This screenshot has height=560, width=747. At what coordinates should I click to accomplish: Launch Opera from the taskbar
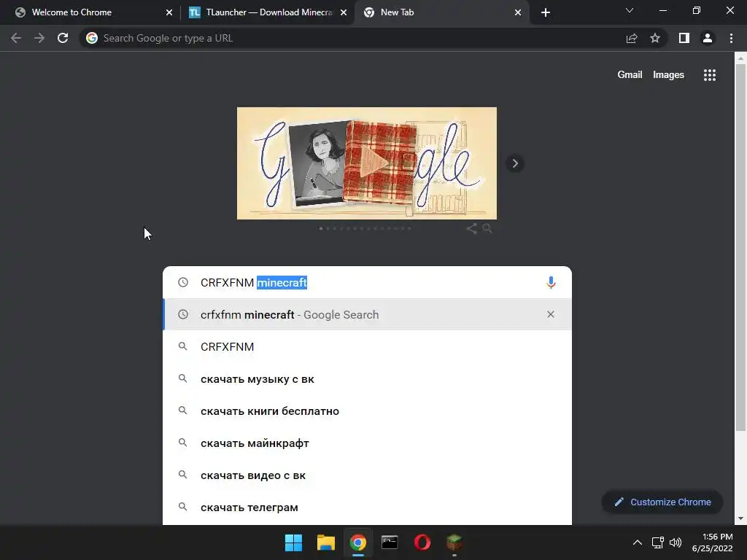[x=422, y=542]
